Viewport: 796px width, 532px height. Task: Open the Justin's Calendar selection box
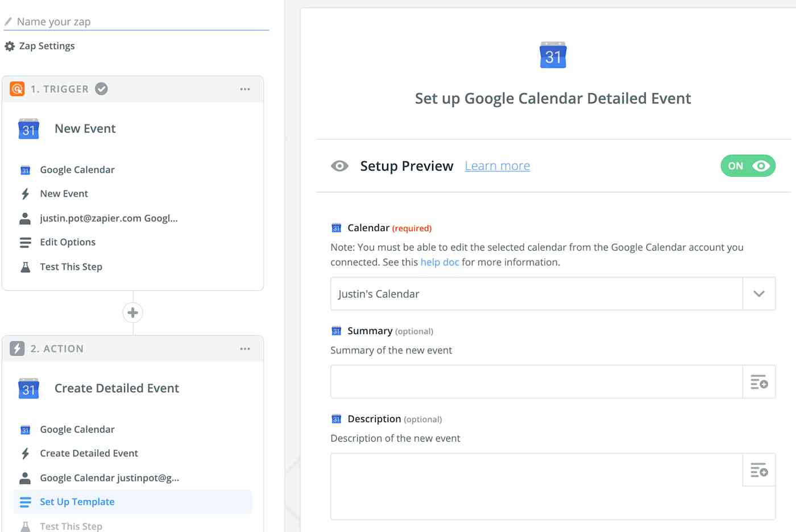coord(537,294)
